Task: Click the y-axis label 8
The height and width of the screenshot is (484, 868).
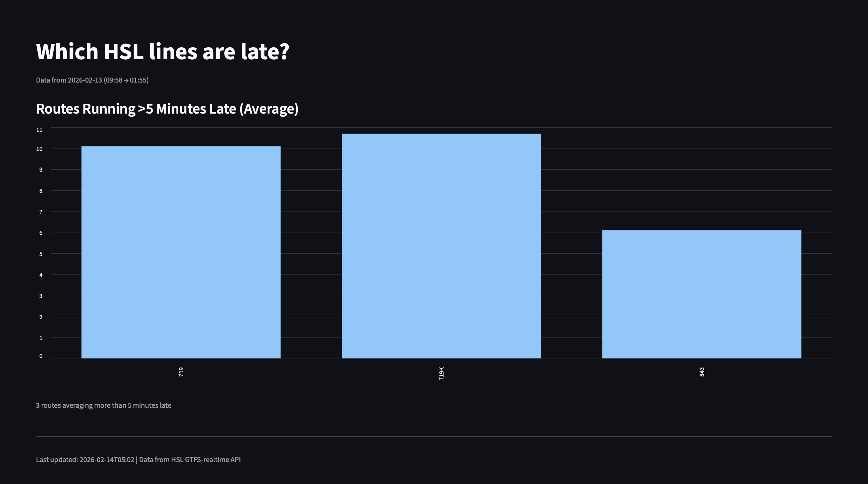Action: coord(41,191)
